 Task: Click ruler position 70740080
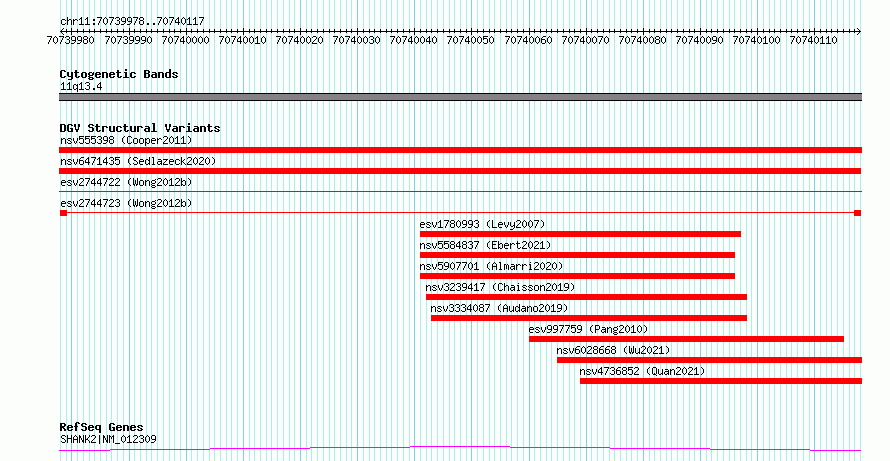(x=643, y=40)
